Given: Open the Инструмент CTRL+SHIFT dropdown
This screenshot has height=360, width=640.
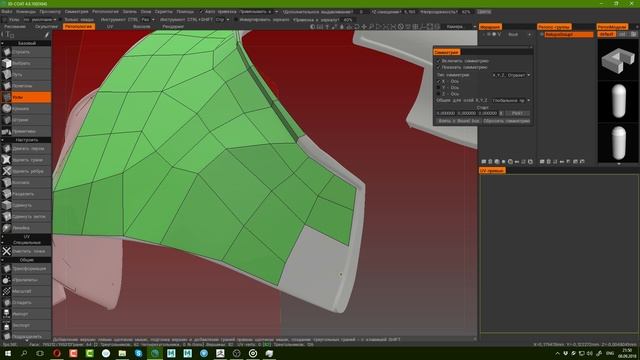Looking at the screenshot, I should (222, 19).
